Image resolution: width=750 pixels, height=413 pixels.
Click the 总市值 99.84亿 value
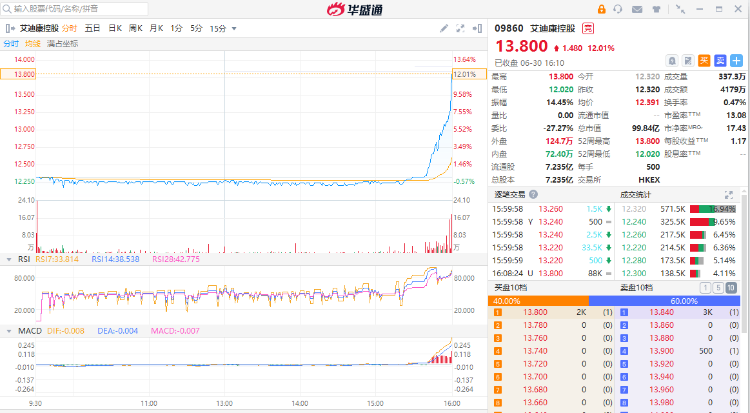646,128
